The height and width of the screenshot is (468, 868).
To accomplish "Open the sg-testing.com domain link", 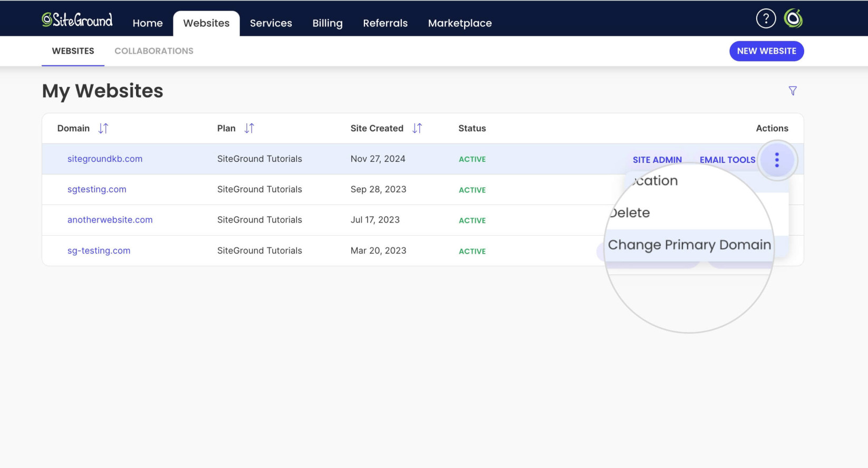I will (99, 250).
